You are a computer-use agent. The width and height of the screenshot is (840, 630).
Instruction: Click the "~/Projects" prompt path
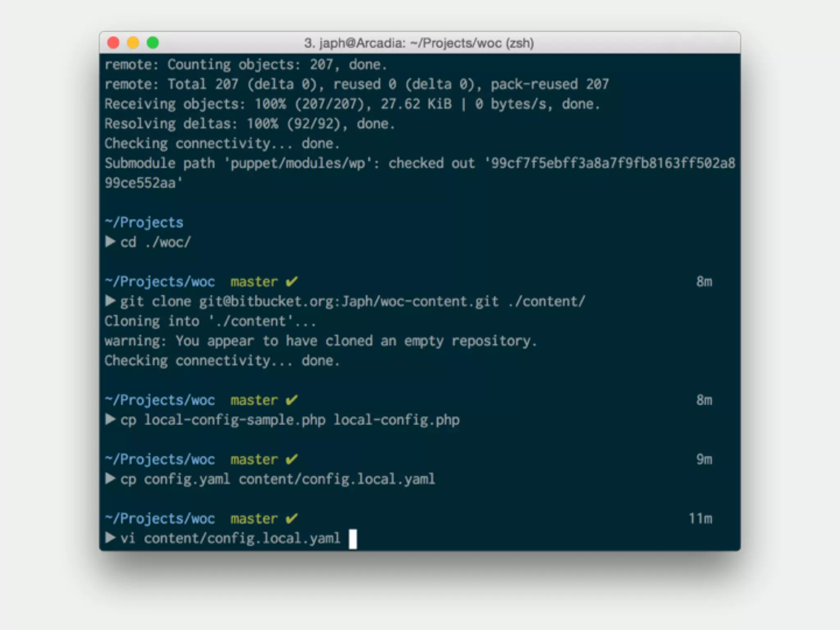pyautogui.click(x=144, y=222)
